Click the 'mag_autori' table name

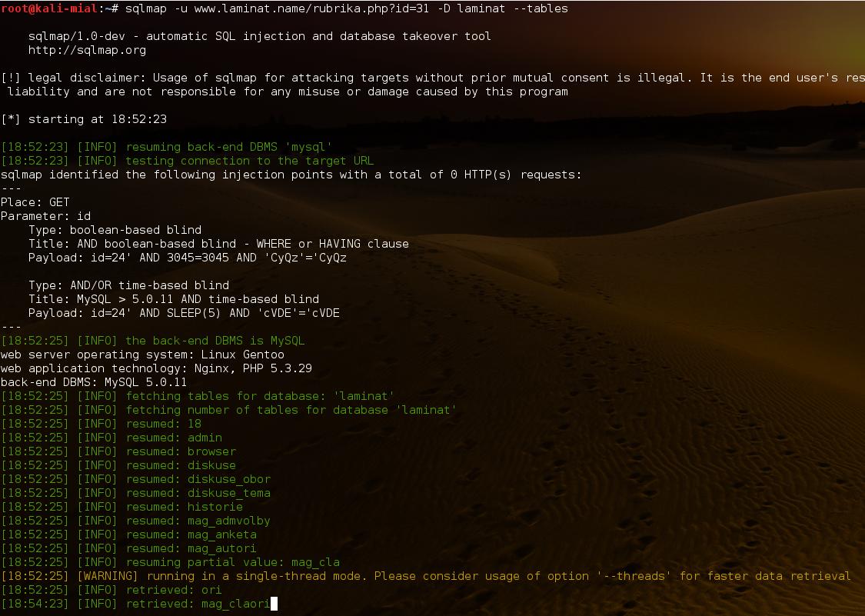pos(222,548)
